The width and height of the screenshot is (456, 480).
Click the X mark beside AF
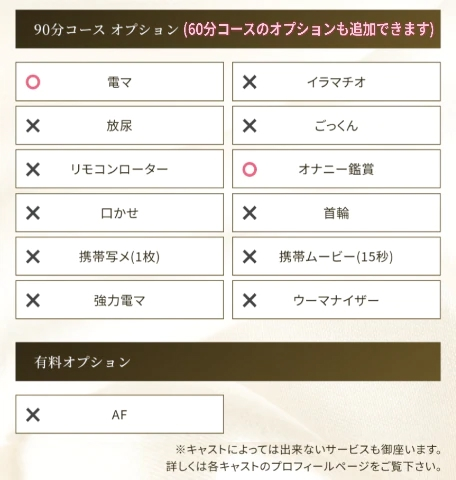pyautogui.click(x=33, y=415)
